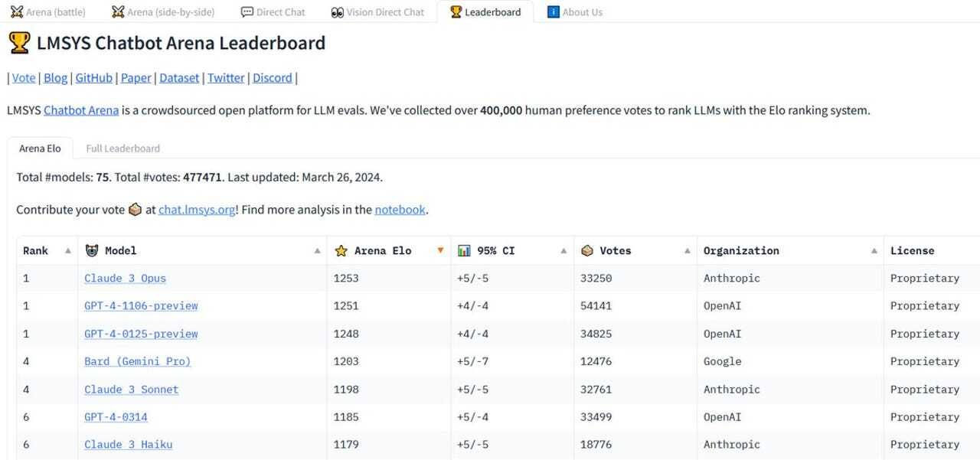
Task: Follow the chat.lmsys.org link
Action: click(197, 210)
